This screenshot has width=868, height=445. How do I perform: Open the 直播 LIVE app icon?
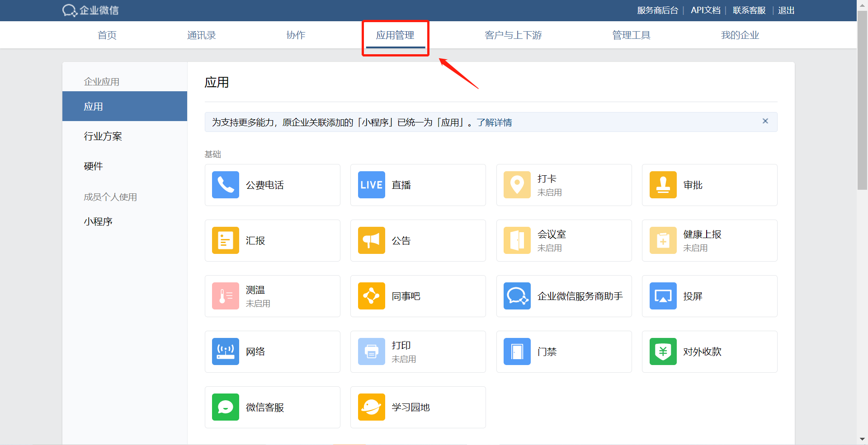point(371,185)
